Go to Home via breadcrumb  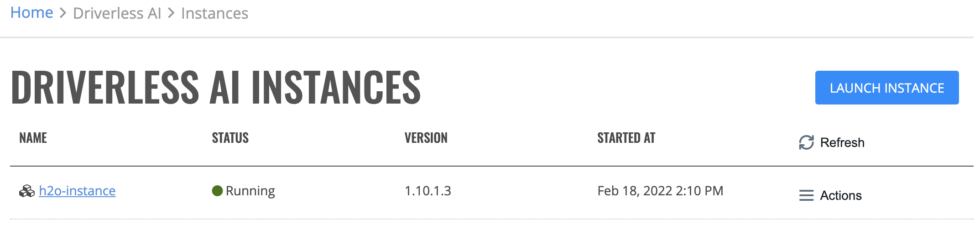coord(31,13)
